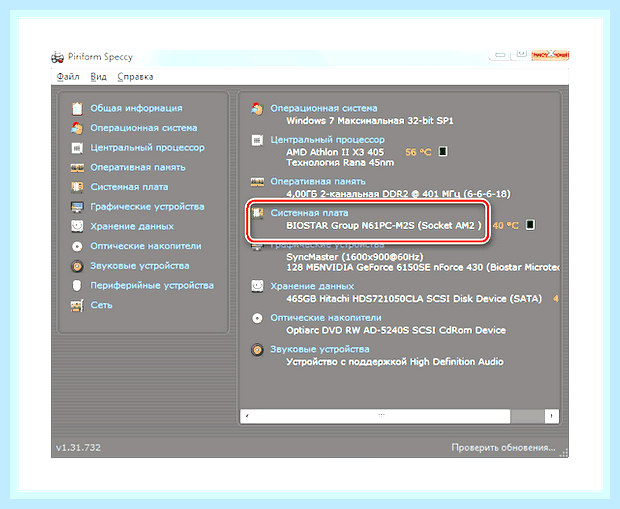The image size is (620, 509).
Task: Open Периферийные устройства in sidebar
Action: click(152, 286)
